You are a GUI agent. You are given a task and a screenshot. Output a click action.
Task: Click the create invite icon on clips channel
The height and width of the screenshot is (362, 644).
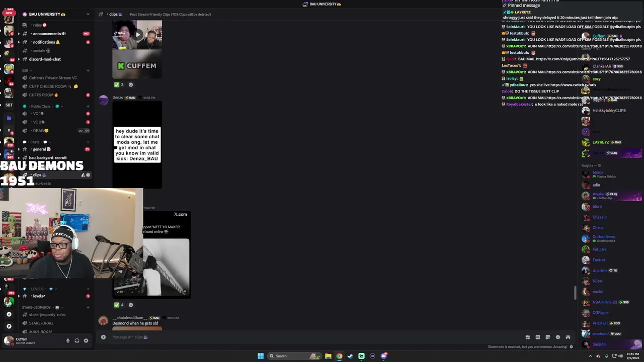83,175
